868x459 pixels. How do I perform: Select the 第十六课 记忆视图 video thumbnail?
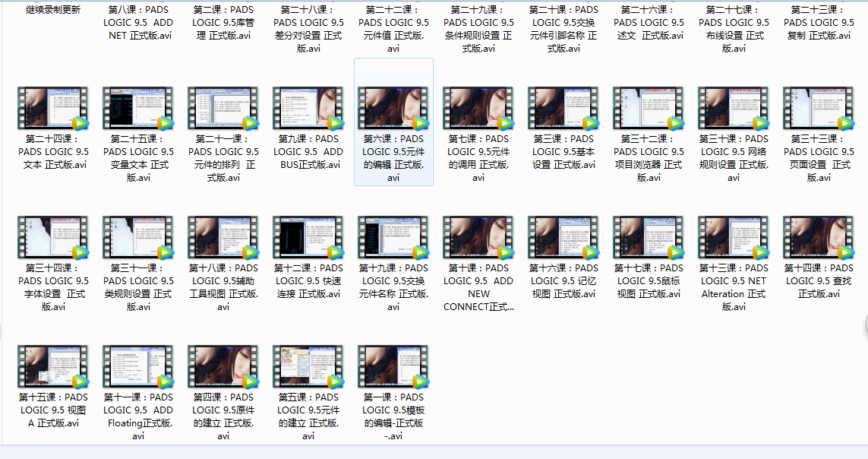coord(563,238)
